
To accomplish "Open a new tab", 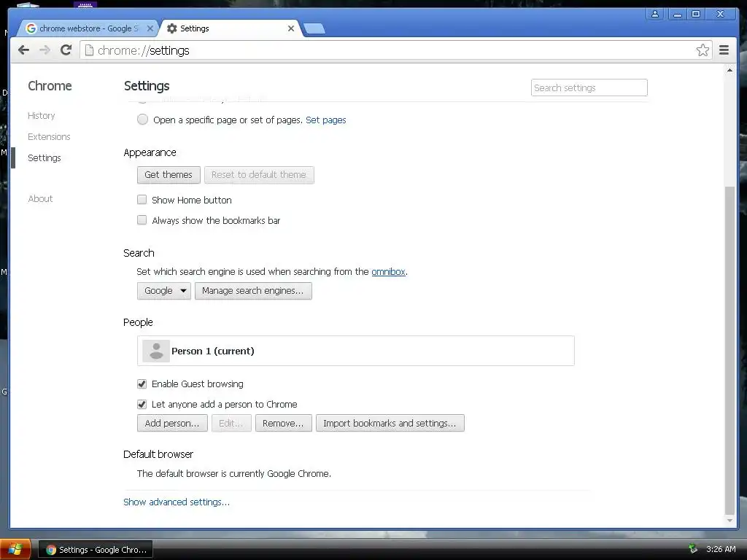I will (314, 28).
